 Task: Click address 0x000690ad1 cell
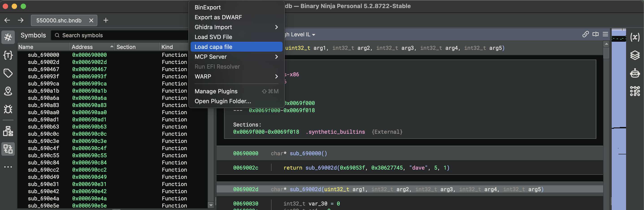click(89, 120)
